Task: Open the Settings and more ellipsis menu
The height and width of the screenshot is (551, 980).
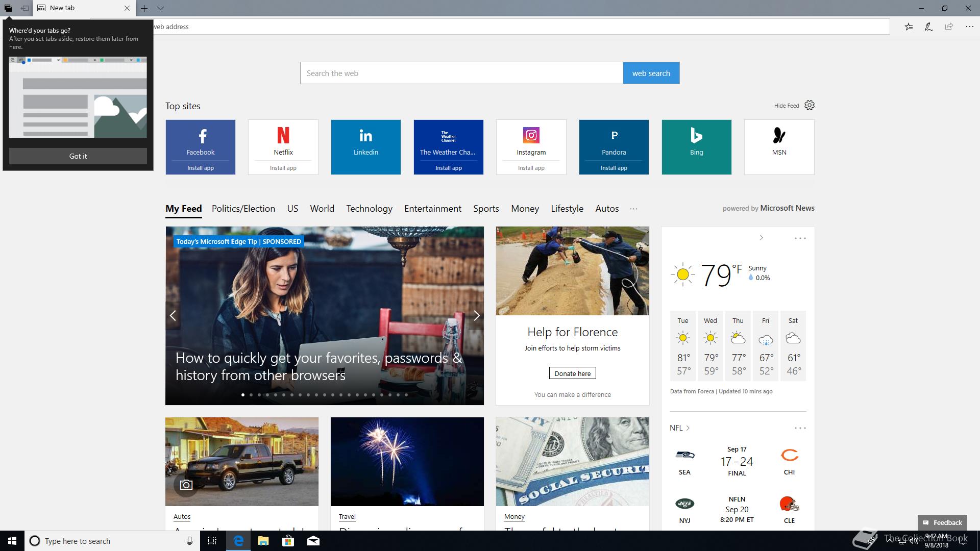Action: [x=969, y=27]
